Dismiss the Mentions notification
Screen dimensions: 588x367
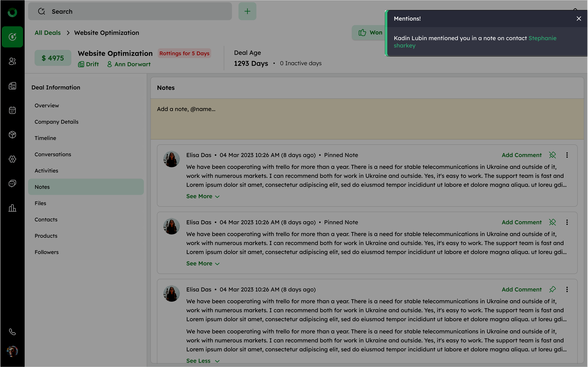pos(579,19)
